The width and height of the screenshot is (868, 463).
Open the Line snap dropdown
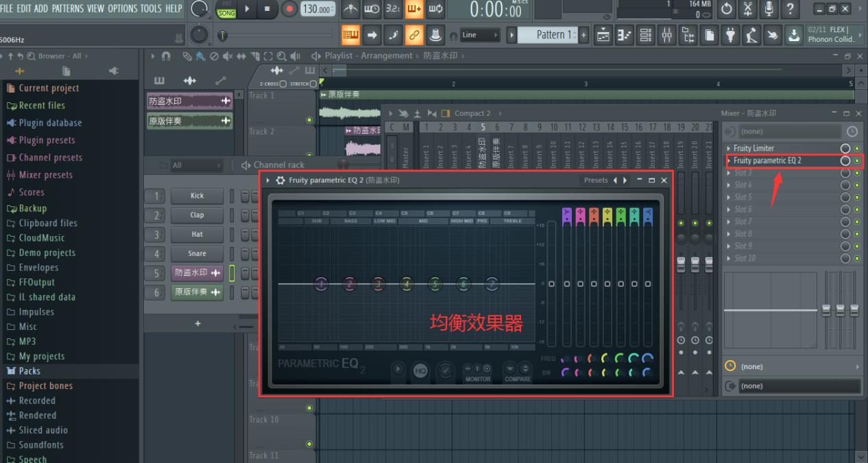pyautogui.click(x=480, y=34)
